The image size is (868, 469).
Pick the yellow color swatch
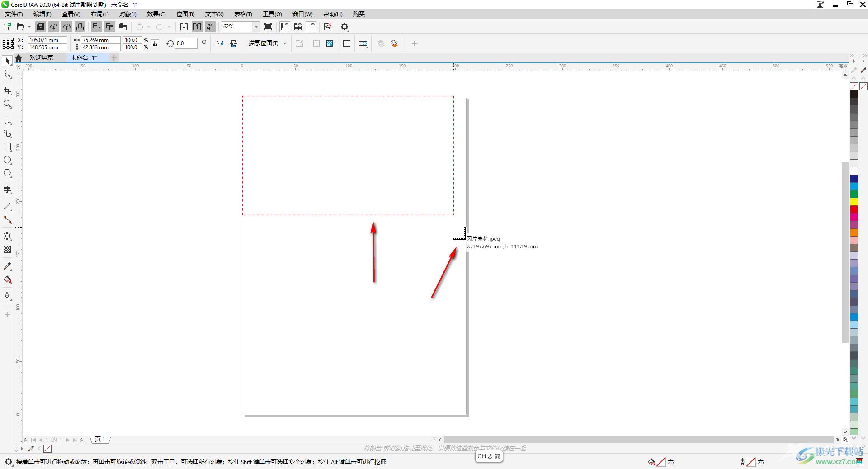point(854,201)
